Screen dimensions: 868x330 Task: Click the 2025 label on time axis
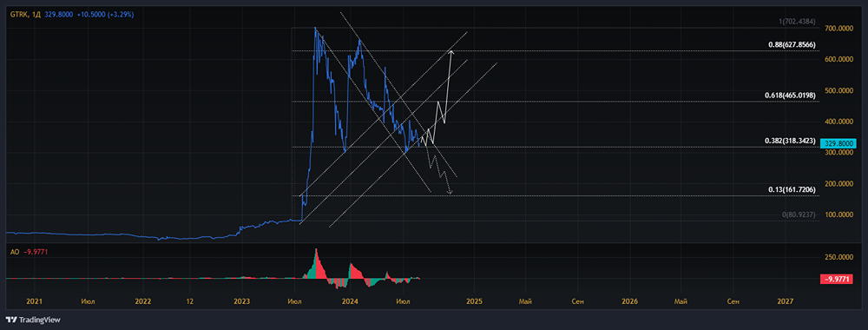tap(475, 301)
